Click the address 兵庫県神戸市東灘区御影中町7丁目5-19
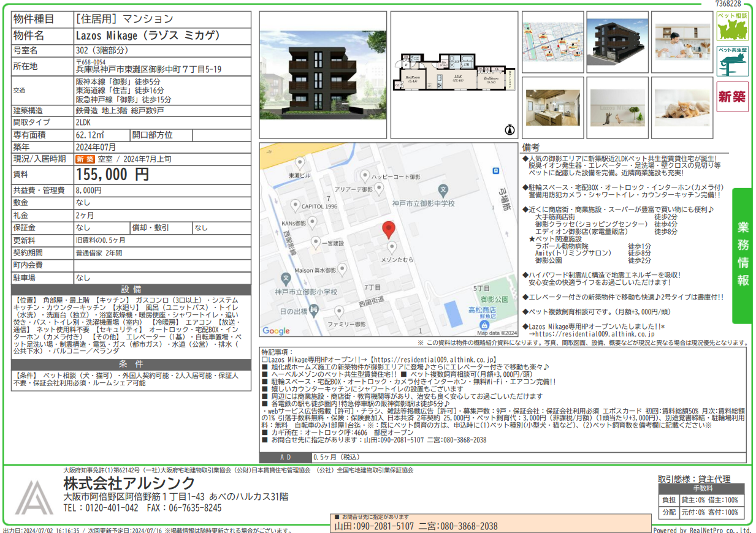This screenshot has height=533, width=756. tap(148, 70)
